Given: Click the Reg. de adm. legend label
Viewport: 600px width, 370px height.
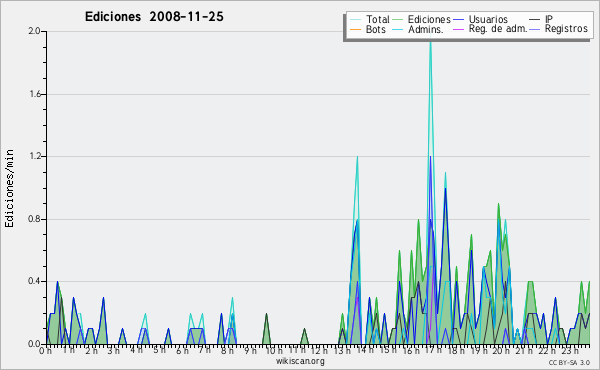Looking at the screenshot, I should click(498, 29).
